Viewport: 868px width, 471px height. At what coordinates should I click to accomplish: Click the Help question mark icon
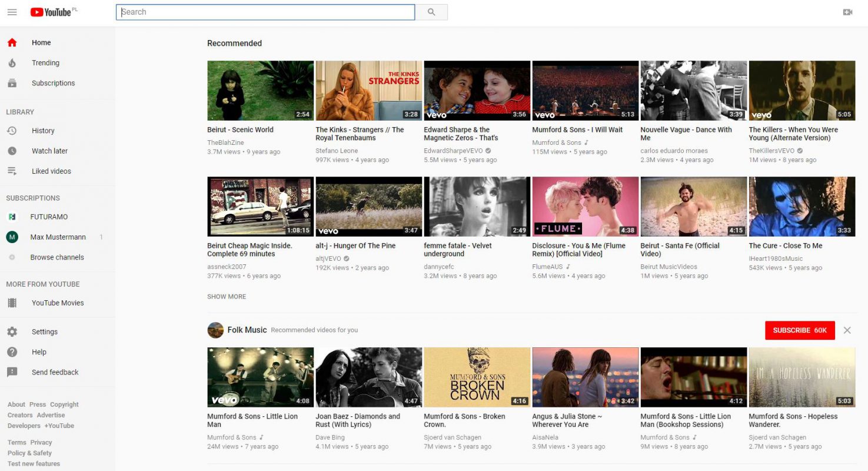point(12,352)
